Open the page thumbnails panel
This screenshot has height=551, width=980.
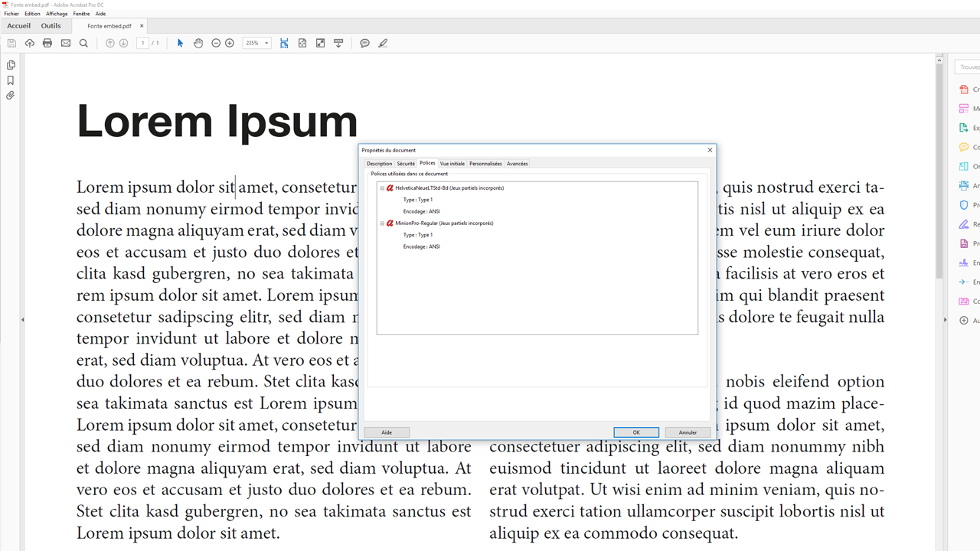pos(11,65)
